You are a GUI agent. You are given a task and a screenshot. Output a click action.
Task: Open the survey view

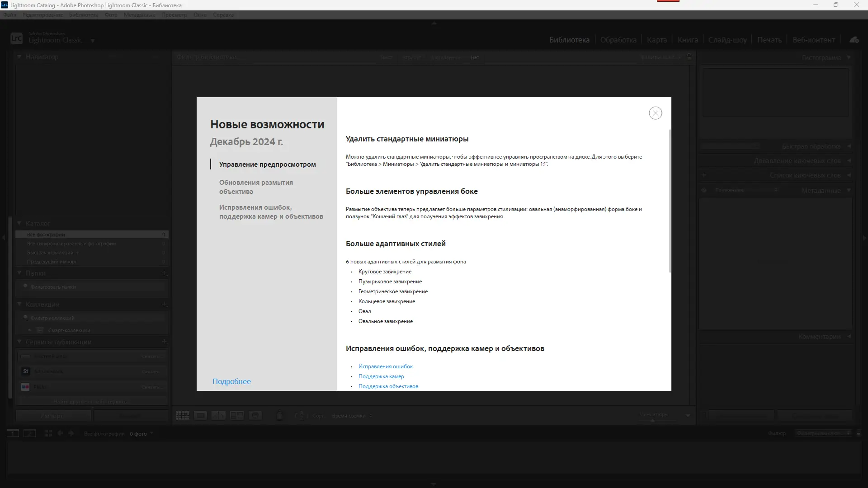[236, 415]
